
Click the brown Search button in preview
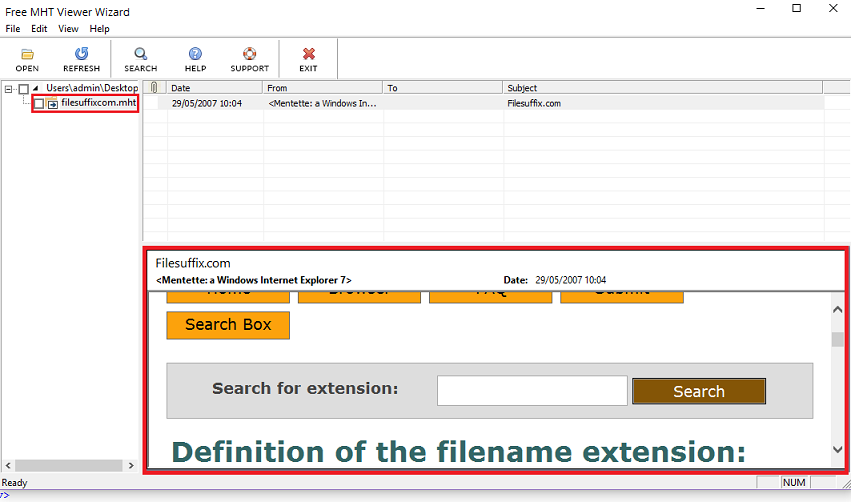(x=699, y=391)
